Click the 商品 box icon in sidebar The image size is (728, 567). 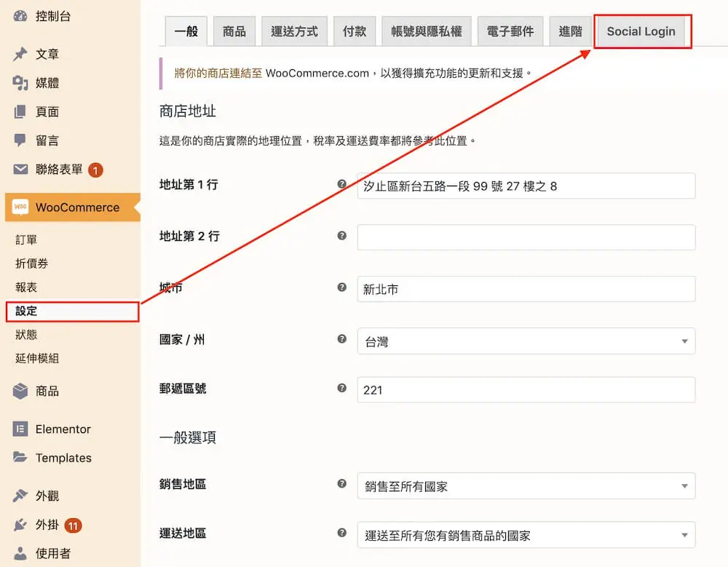[x=20, y=391]
